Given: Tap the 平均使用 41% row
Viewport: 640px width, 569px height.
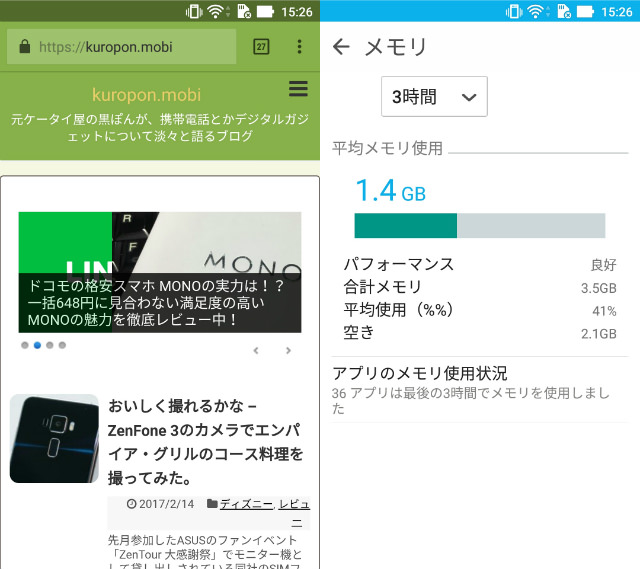Looking at the screenshot, I should click(480, 310).
